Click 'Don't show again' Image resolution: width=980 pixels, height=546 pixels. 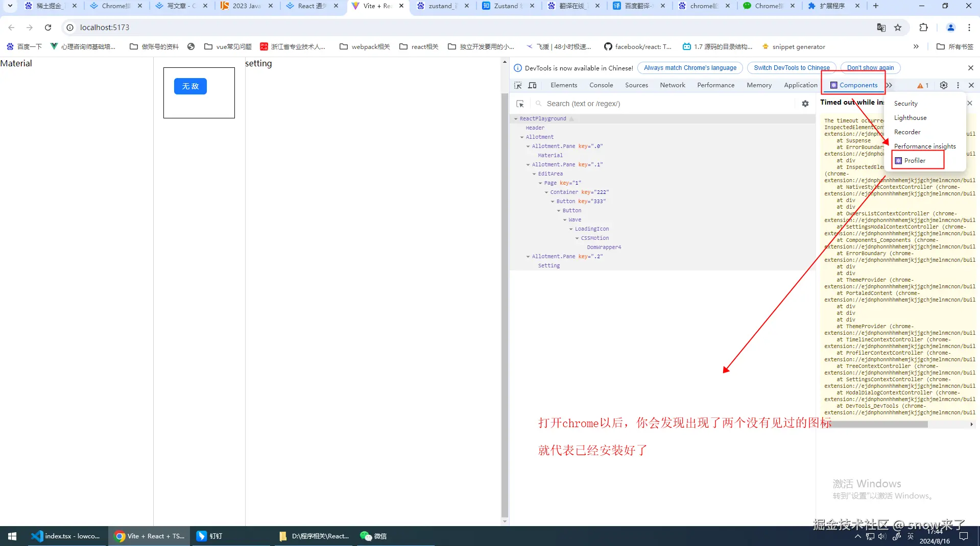(870, 68)
